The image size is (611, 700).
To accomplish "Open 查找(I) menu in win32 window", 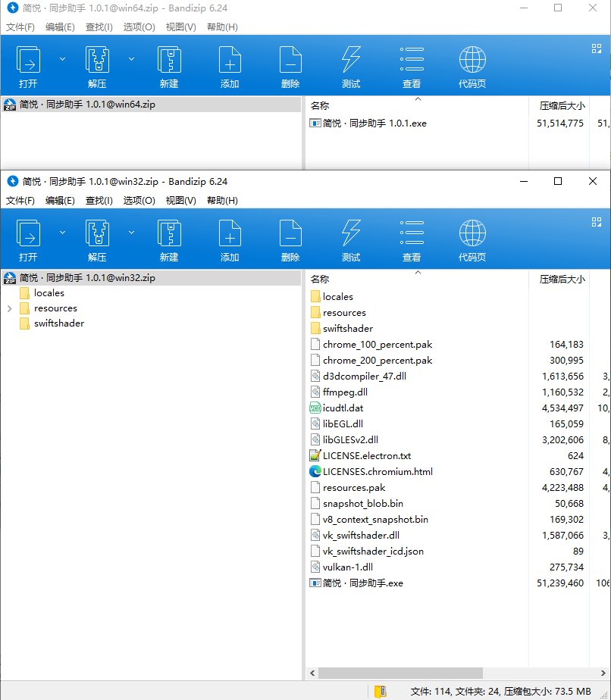I will click(99, 201).
